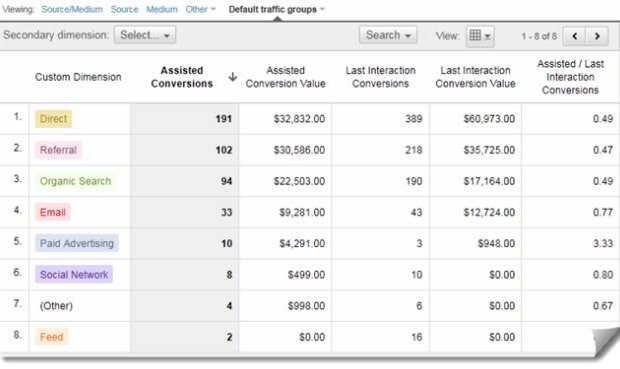Go to previous page arrow
This screenshot has height=369, width=620.
(x=574, y=36)
